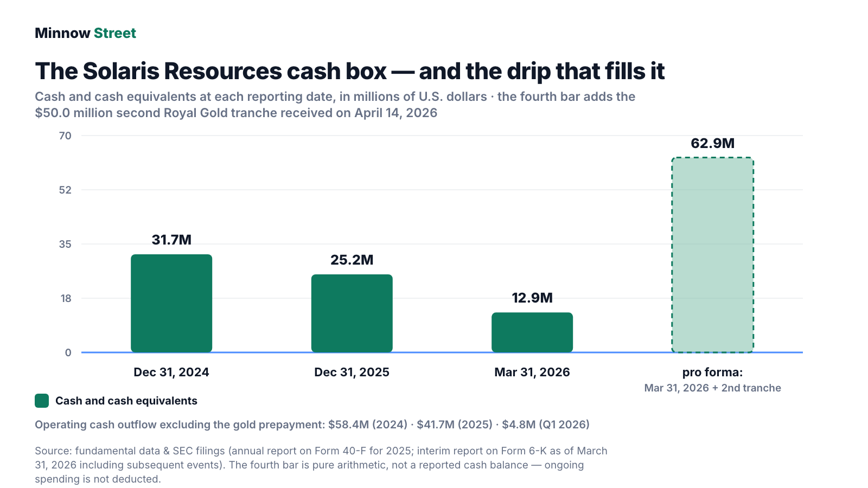Click the 35 tick on the y-axis
The image size is (868, 488).
pyautogui.click(x=65, y=244)
